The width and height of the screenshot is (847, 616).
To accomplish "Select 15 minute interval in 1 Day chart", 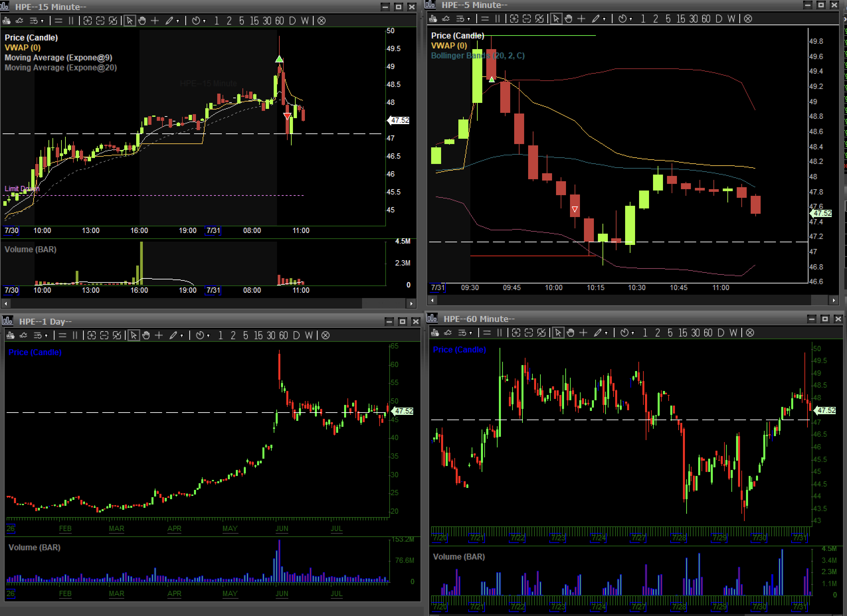I will pos(258,336).
